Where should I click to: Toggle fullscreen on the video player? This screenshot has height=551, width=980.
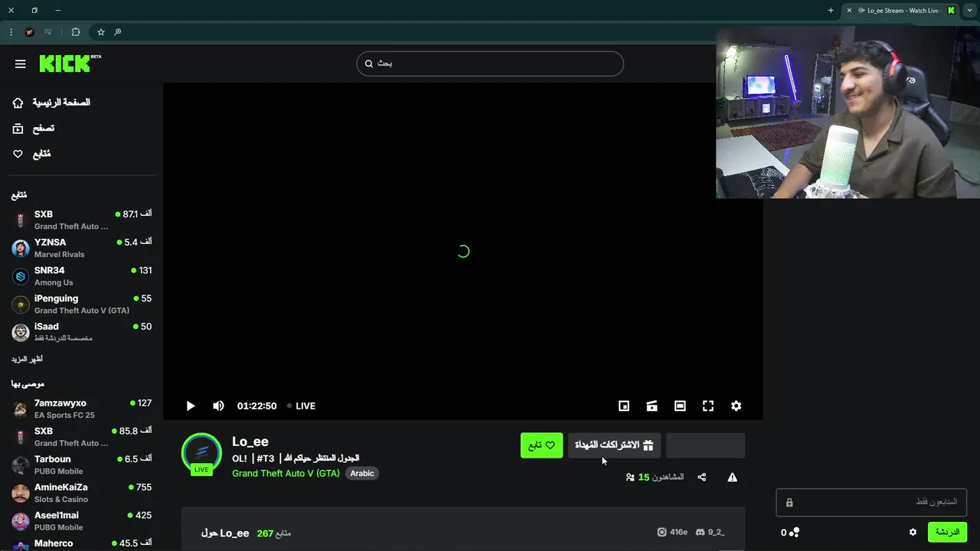708,406
